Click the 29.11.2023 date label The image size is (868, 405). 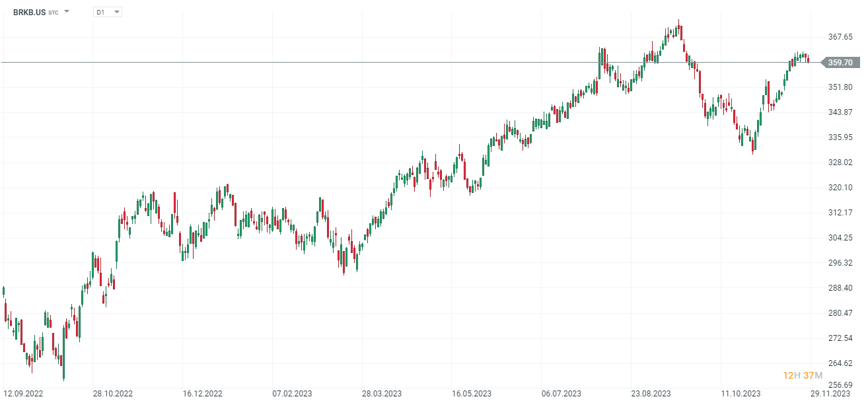[x=830, y=394]
